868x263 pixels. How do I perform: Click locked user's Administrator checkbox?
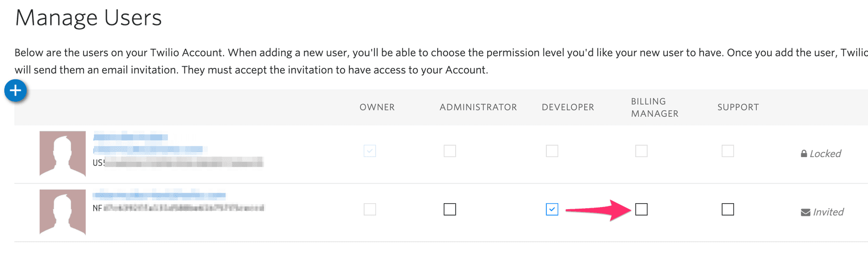coord(450,151)
